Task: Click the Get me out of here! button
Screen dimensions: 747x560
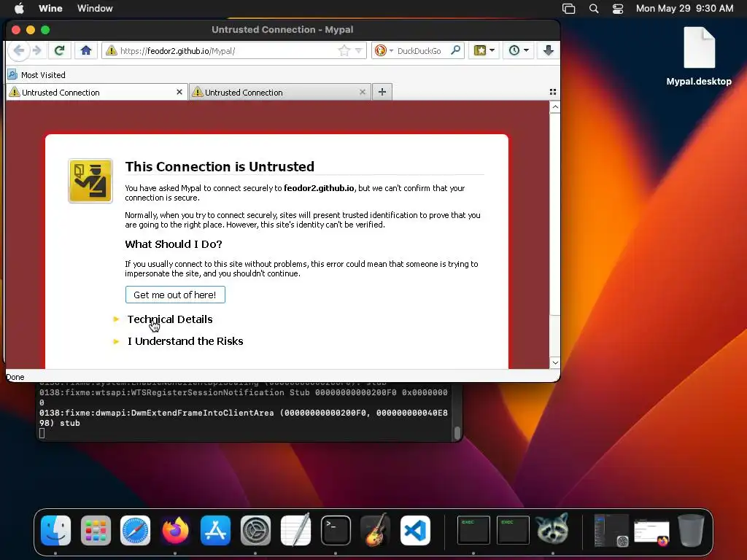Action: tap(175, 295)
